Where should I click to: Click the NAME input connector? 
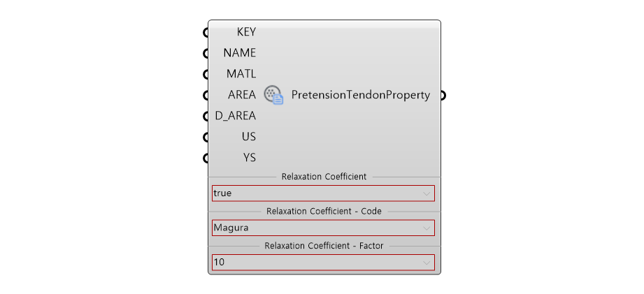pos(206,53)
